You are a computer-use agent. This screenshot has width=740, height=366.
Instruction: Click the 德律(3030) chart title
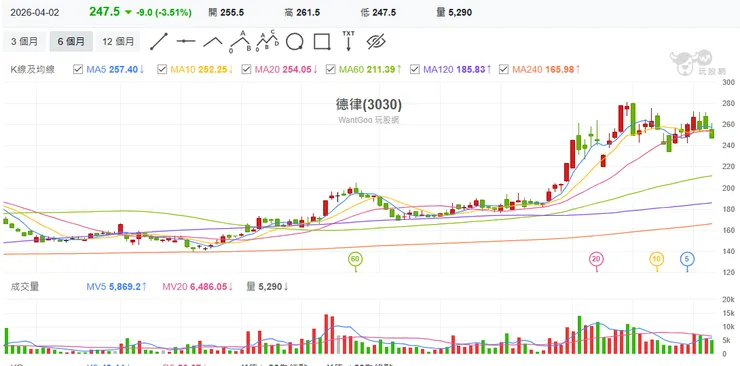click(369, 105)
